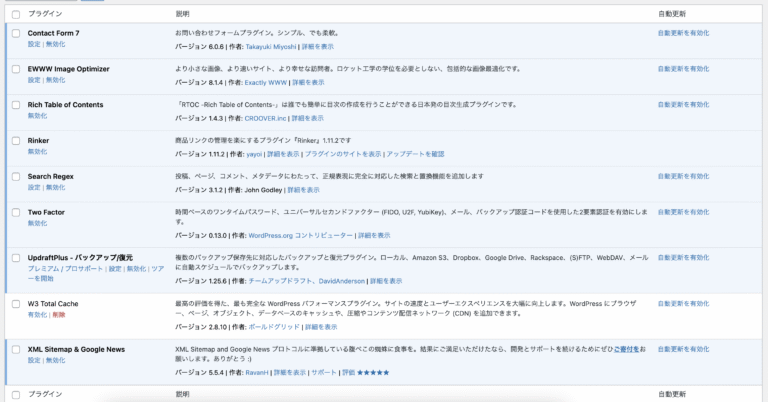Open the ご寄付を donation link
This screenshot has height=402, width=768.
point(626,349)
